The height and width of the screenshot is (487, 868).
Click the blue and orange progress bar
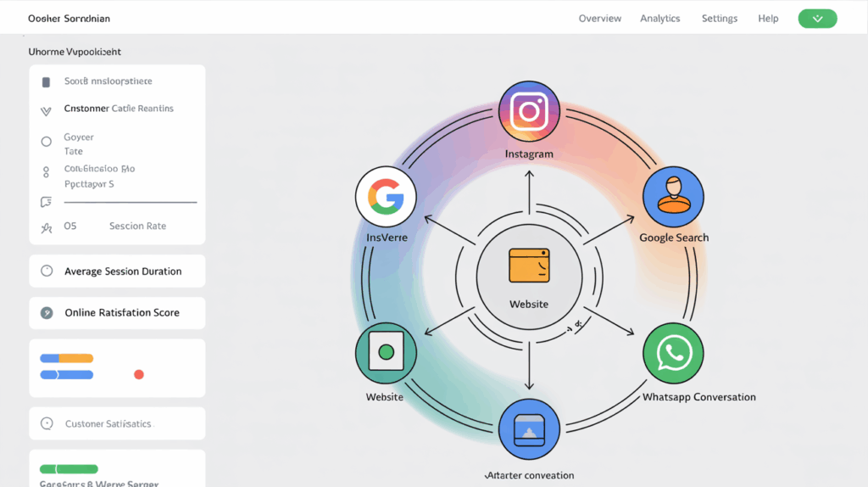point(66,359)
